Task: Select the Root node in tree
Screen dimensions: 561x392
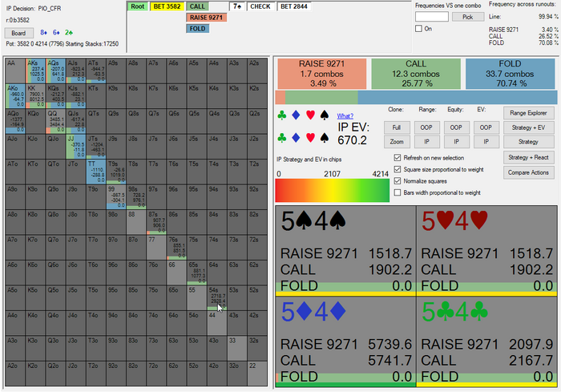Action: click(x=138, y=6)
